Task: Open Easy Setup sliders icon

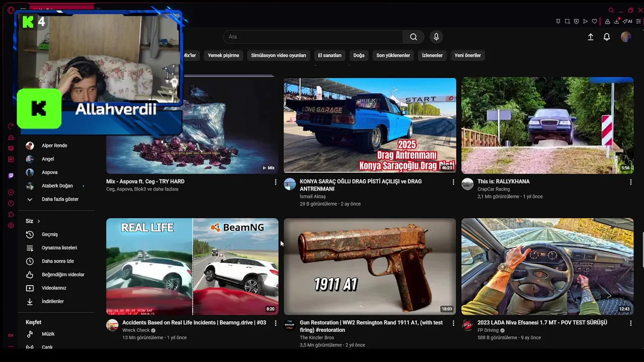Action: point(638,21)
